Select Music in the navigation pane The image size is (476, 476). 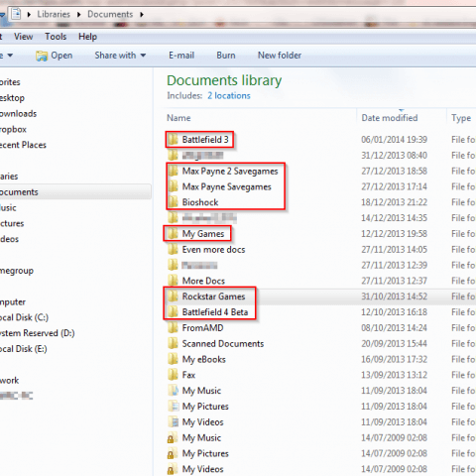click(x=8, y=208)
